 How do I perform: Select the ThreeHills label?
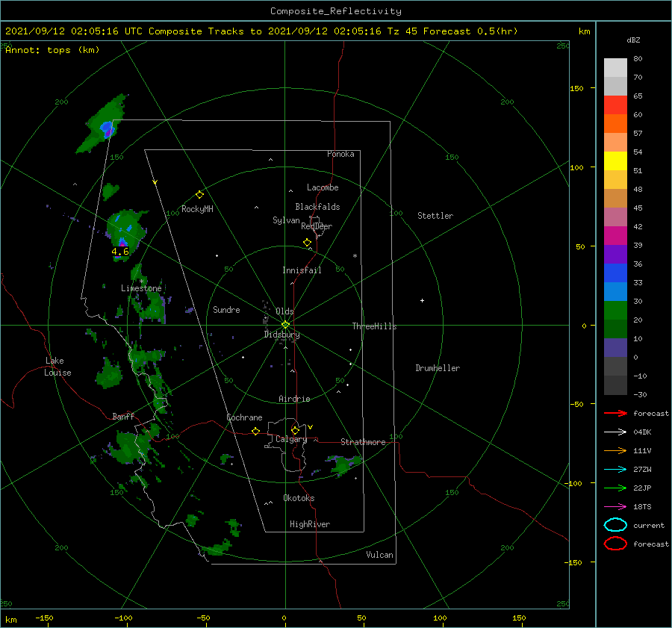[x=375, y=326]
